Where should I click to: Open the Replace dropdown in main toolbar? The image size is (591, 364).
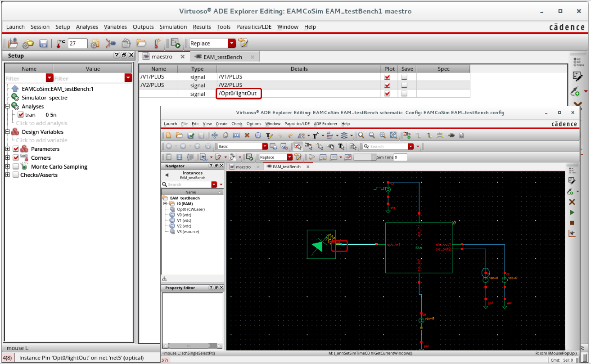(232, 43)
